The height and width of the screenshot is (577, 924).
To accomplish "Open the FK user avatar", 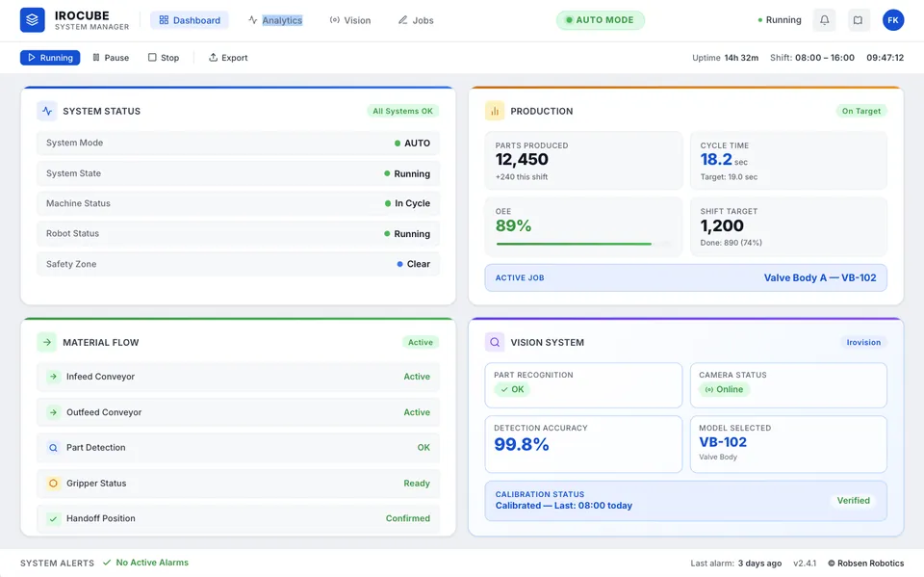I will click(893, 20).
